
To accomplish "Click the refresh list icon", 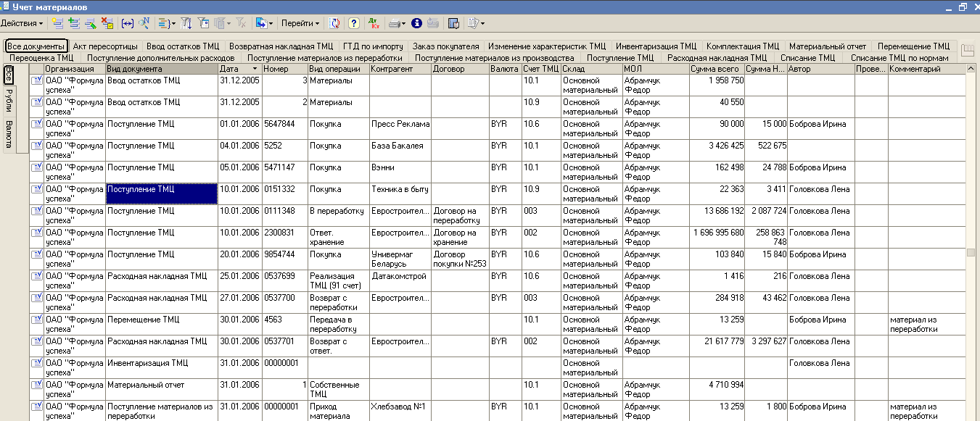I will click(334, 23).
